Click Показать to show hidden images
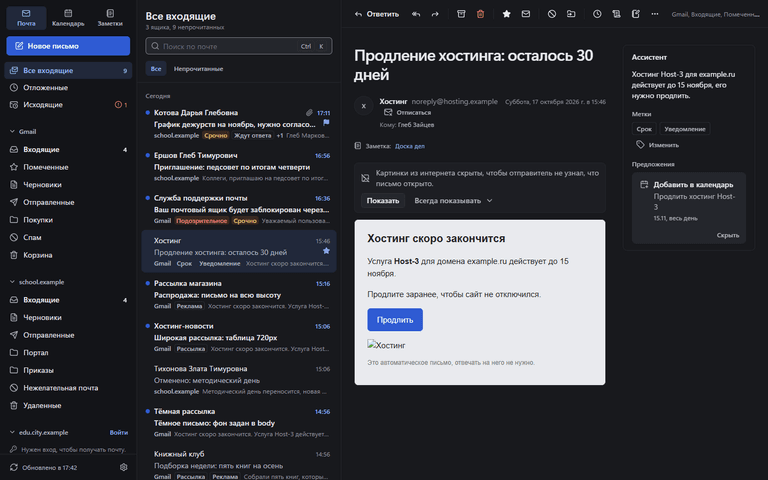The image size is (768, 480). point(383,201)
